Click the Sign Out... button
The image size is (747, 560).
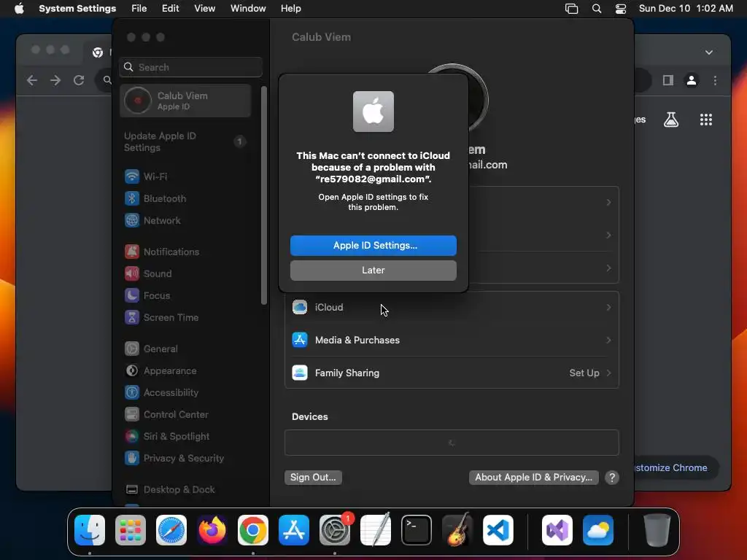(x=313, y=477)
